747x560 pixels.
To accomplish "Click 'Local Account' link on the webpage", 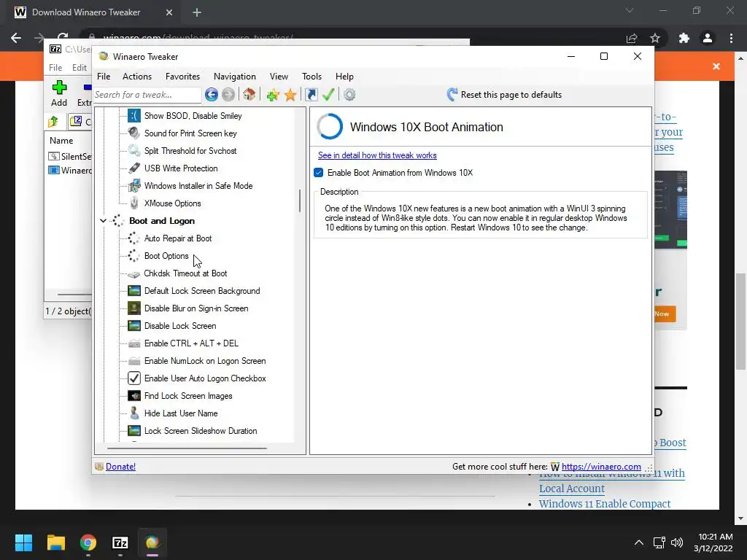I will click(572, 489).
